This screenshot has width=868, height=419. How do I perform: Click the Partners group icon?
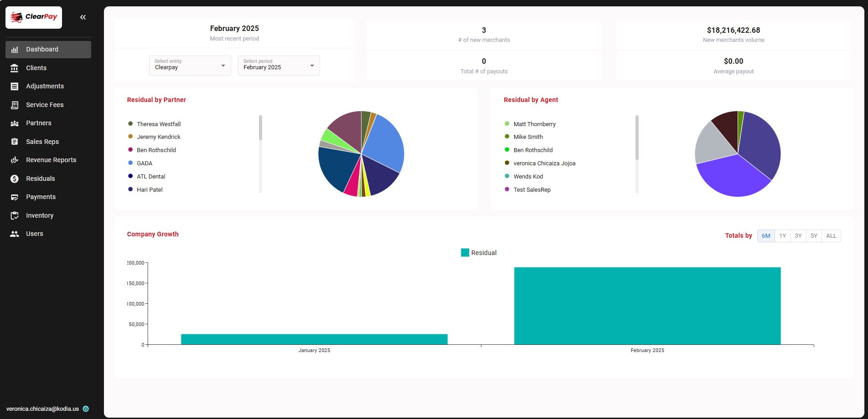click(15, 123)
